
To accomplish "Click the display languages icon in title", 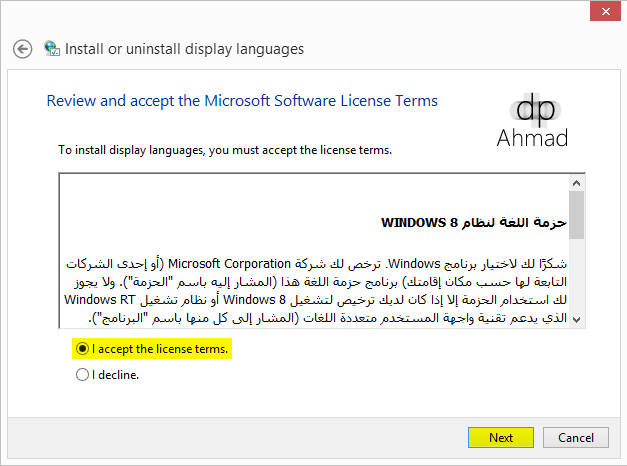I will click(52, 48).
